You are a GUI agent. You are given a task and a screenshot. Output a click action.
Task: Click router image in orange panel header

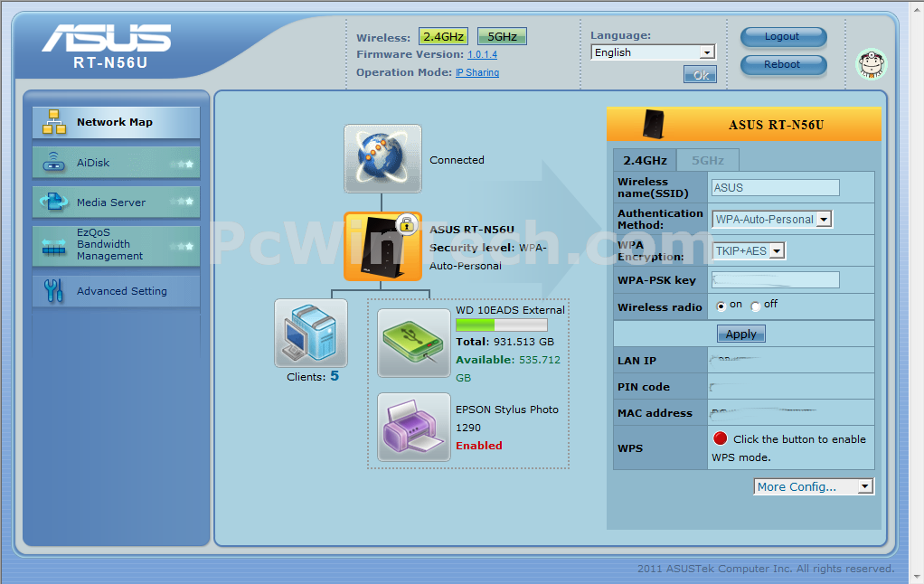point(653,124)
